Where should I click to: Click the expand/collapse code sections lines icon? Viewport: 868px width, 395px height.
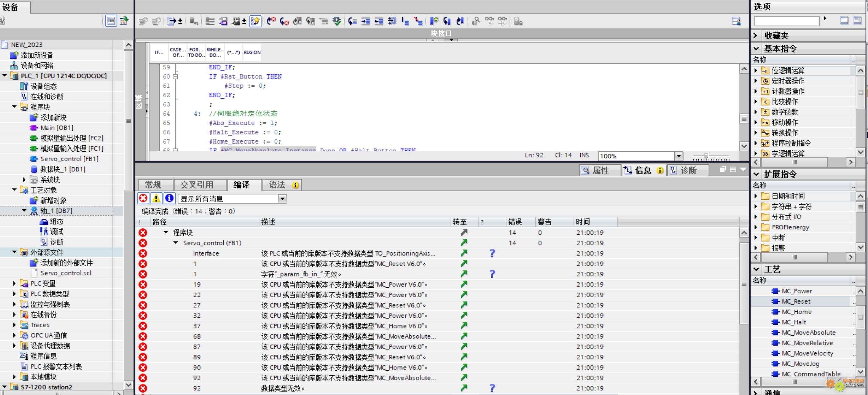pos(210,22)
